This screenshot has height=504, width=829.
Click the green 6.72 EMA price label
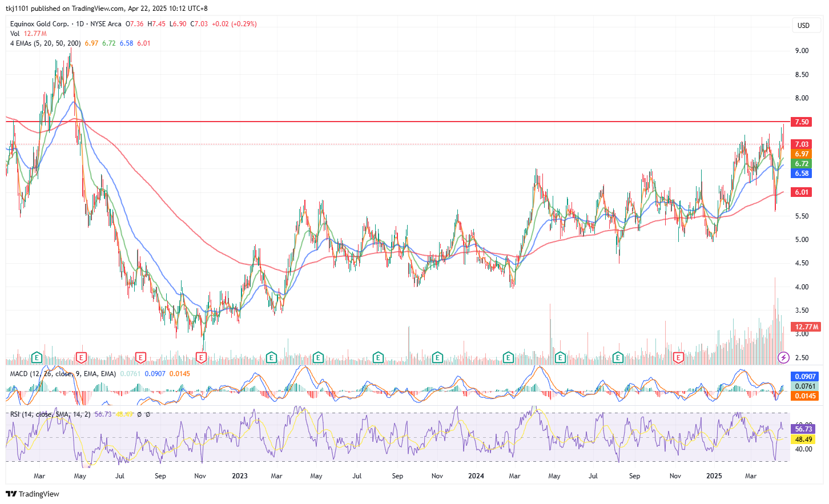tap(802, 164)
